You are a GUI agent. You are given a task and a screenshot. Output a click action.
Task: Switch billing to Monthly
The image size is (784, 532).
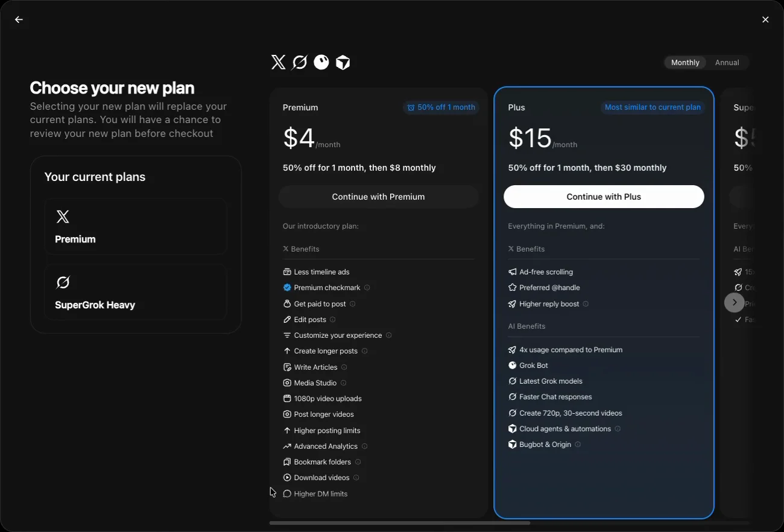click(x=685, y=63)
